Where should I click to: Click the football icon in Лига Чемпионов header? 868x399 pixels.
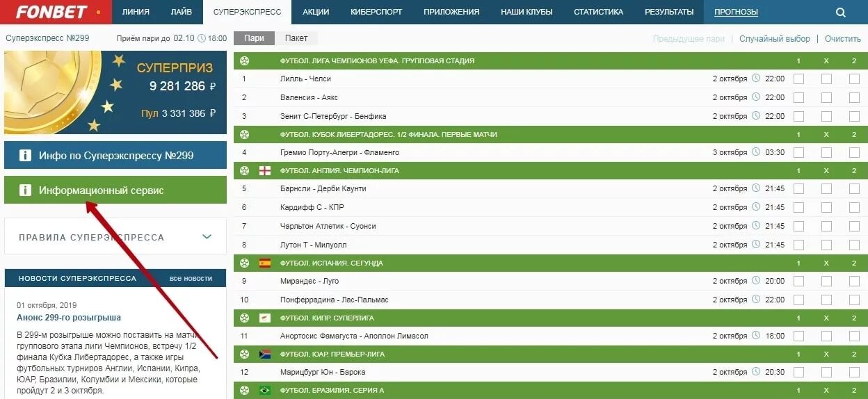[x=244, y=60]
